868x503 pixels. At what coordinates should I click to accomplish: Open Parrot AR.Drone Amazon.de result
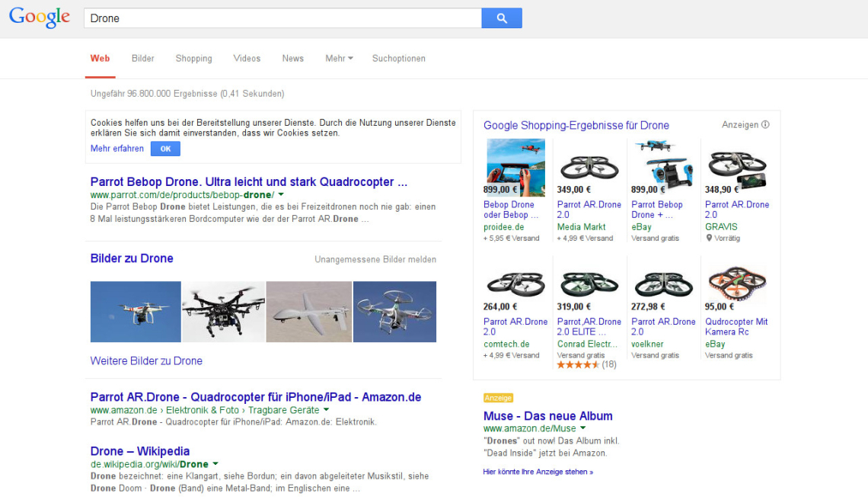click(256, 397)
